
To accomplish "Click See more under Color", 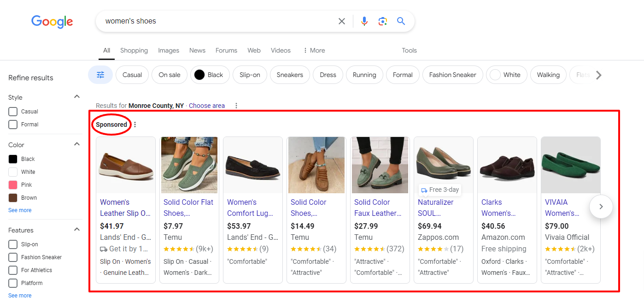I will (20, 210).
